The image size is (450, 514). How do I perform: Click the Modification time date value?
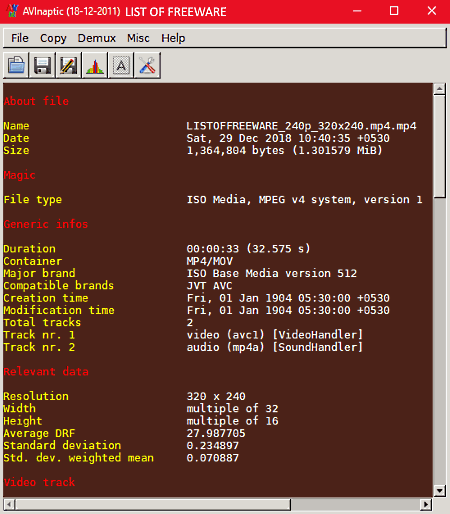(x=288, y=310)
